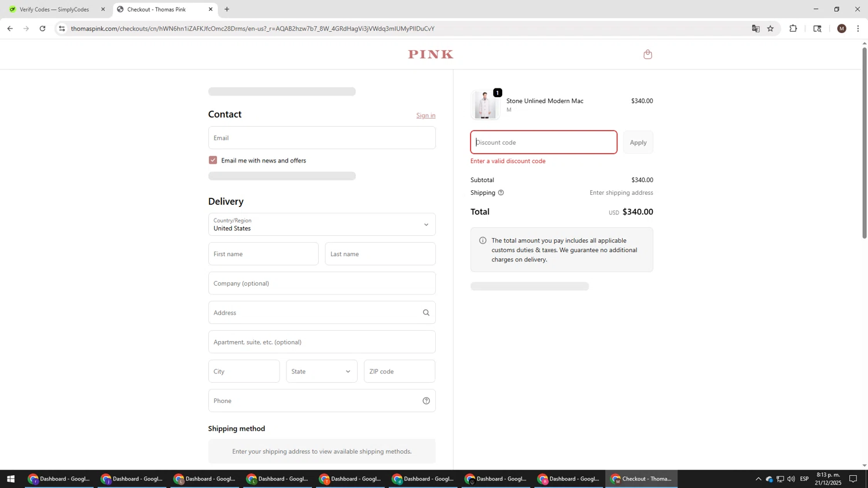Click the Sign in link

coord(426,116)
